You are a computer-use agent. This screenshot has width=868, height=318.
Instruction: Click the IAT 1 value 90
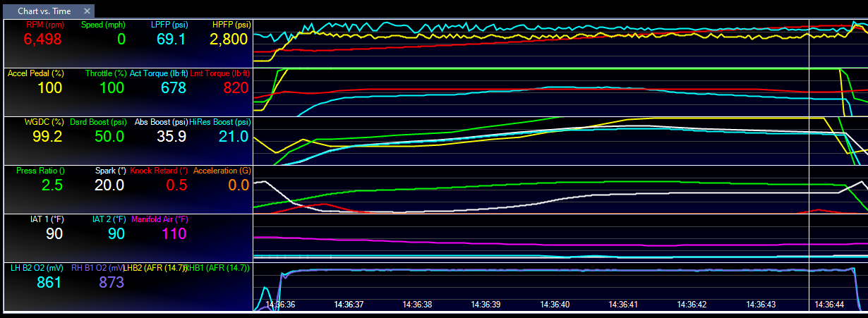pos(54,234)
